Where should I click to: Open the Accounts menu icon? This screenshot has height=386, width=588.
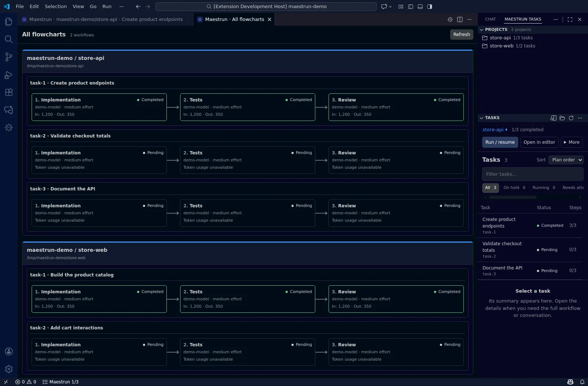pyautogui.click(x=9, y=351)
